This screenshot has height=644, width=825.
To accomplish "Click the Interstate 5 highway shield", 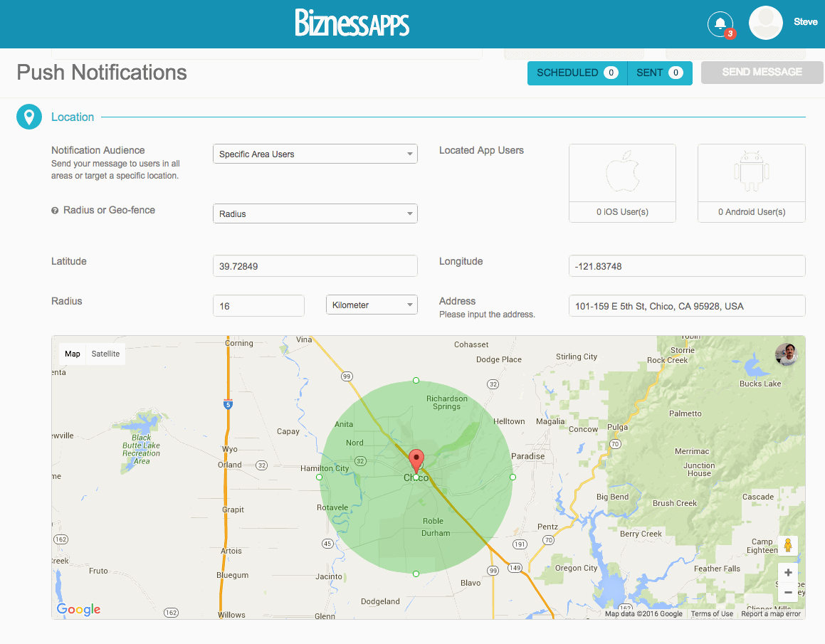I will (228, 405).
